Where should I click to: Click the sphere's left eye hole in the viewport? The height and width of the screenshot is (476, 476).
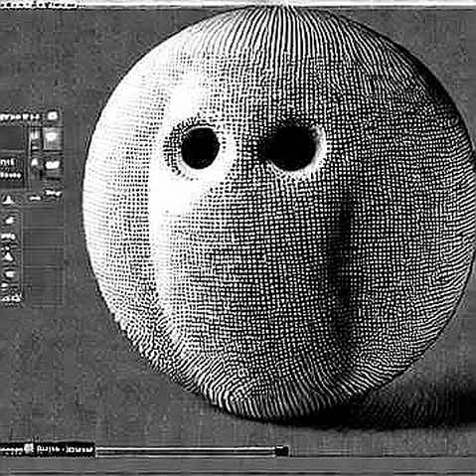[200, 148]
